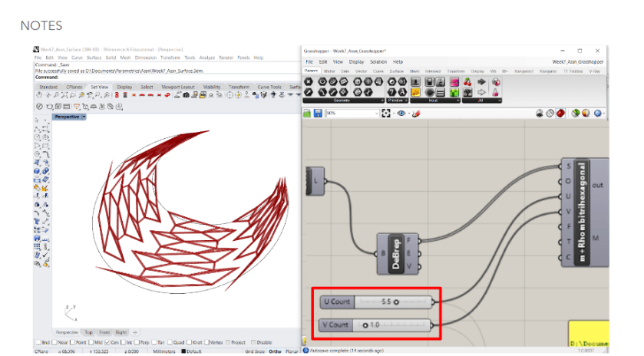Open the zoom percentage dropdown in Grasshopper

click(378, 113)
